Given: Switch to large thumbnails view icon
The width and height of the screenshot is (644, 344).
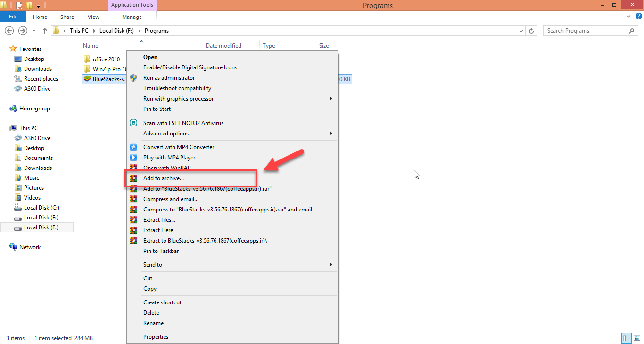Looking at the screenshot, I should click(636, 338).
